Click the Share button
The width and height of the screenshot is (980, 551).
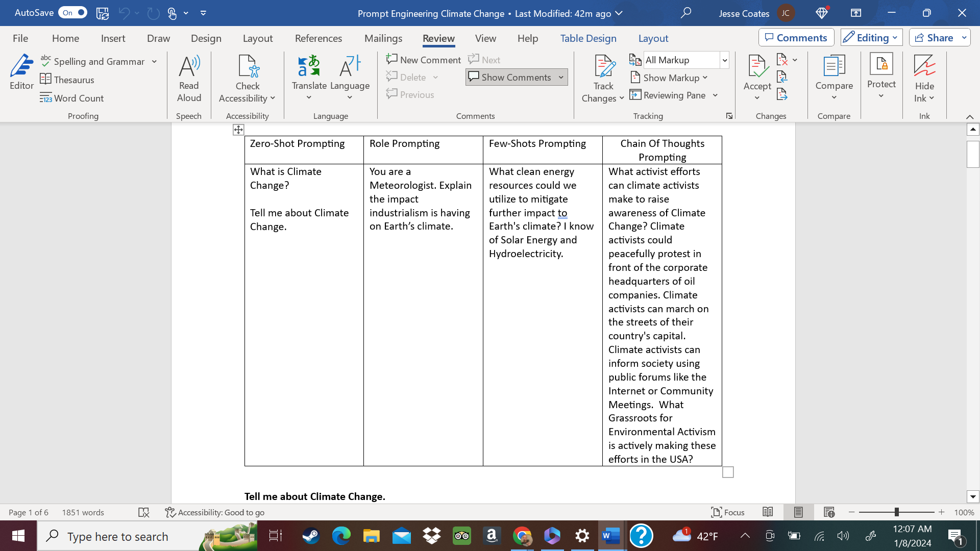(934, 38)
